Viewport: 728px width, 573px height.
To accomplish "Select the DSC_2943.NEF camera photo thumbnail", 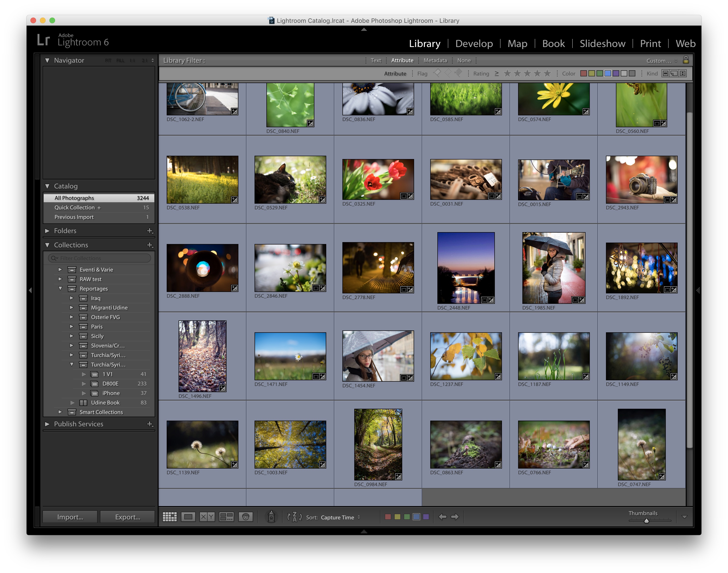I will [641, 180].
